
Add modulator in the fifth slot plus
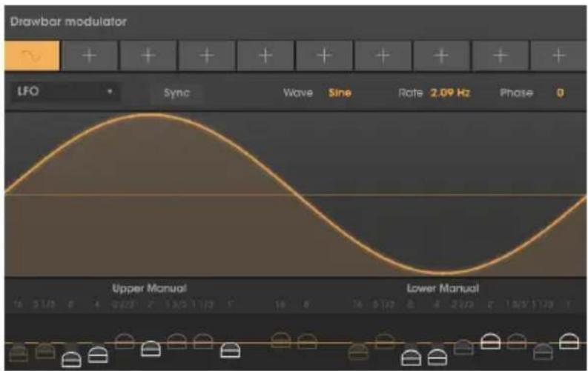pos(265,56)
